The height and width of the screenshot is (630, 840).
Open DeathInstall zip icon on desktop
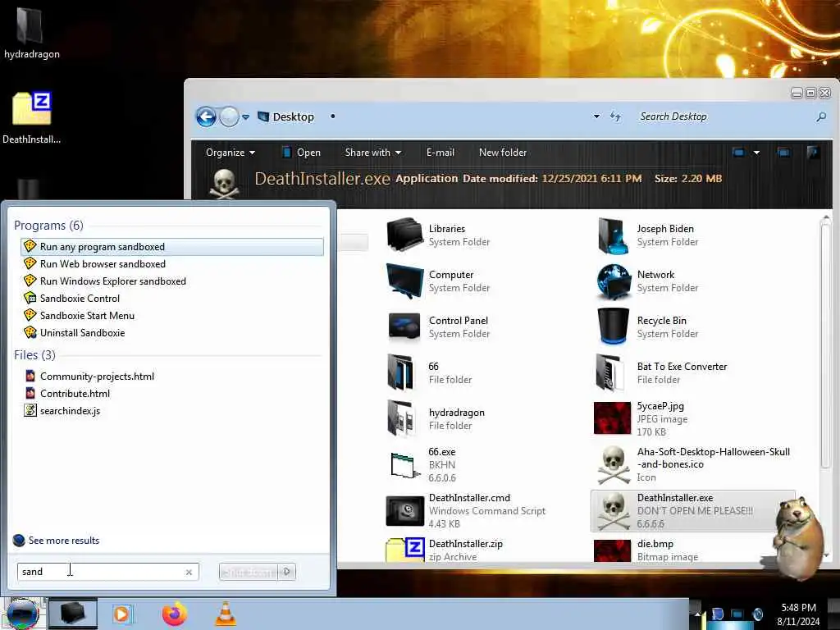click(31, 109)
